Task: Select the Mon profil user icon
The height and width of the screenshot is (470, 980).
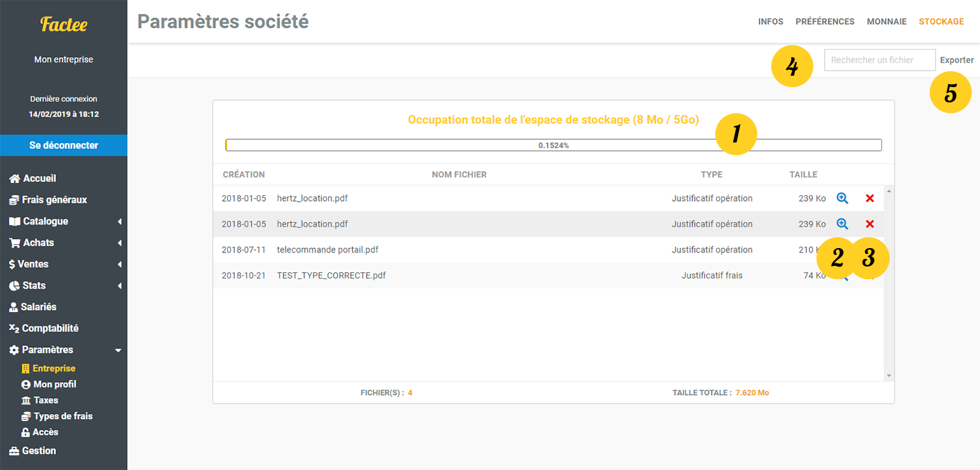Action: click(x=25, y=385)
